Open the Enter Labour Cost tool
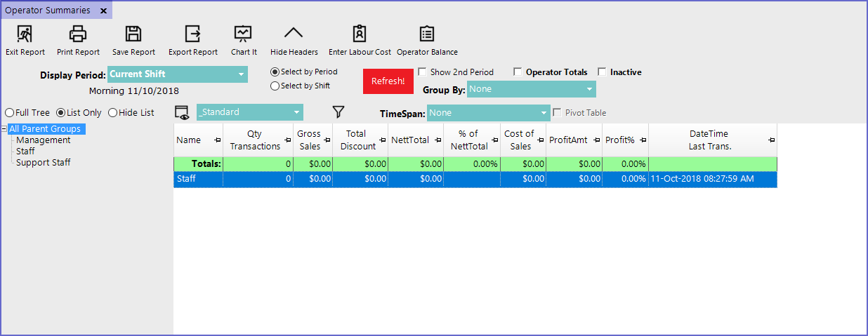This screenshot has height=336, width=868. (360, 34)
